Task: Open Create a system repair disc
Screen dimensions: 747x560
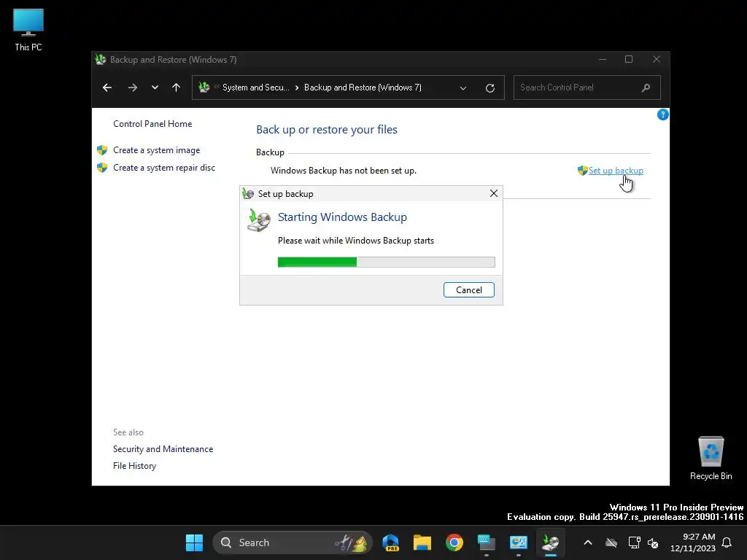Action: (164, 168)
